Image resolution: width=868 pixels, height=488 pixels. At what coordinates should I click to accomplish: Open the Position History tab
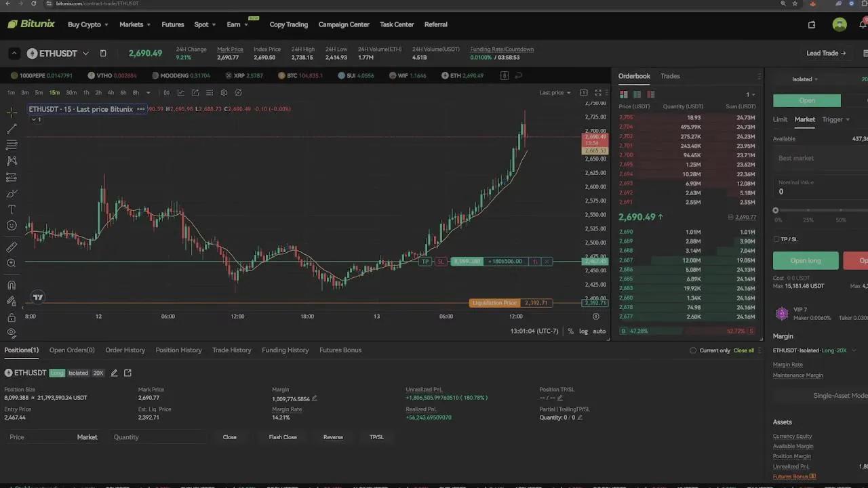[178, 350]
